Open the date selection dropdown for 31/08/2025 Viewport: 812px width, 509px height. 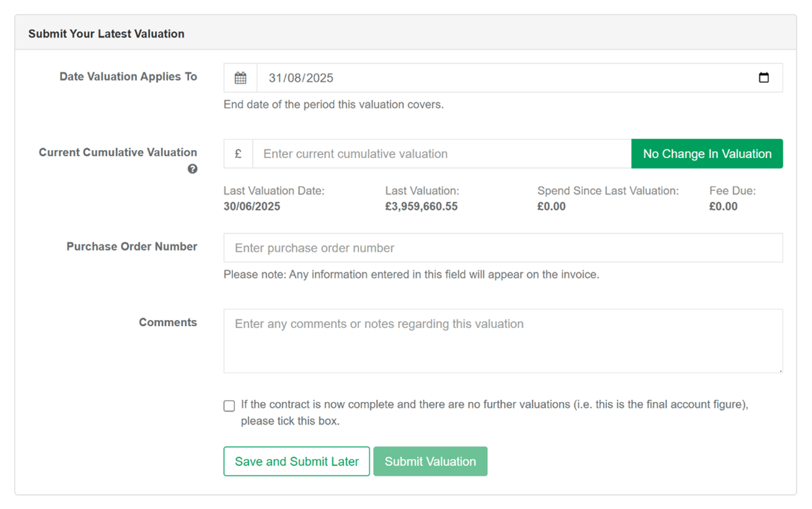tap(764, 77)
